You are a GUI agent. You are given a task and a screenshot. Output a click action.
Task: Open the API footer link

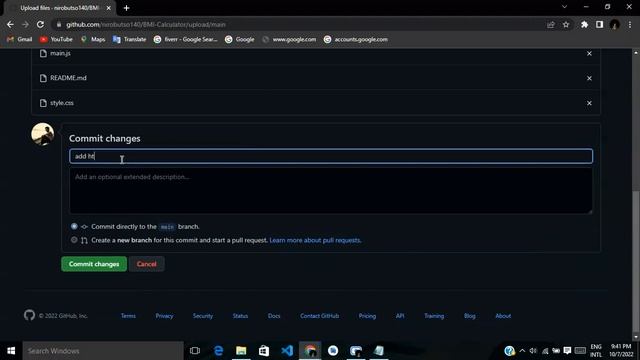[x=400, y=316]
